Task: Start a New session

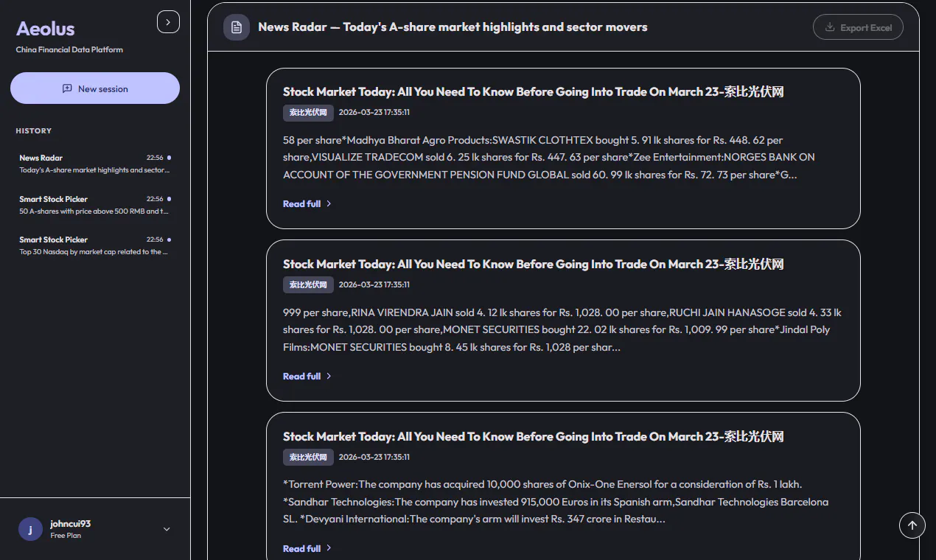Action: [x=95, y=88]
